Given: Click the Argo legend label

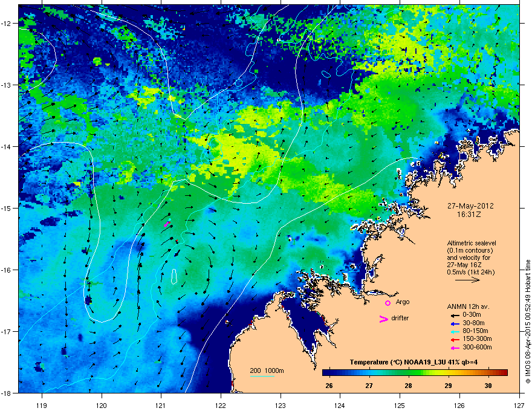Looking at the screenshot, I should pyautogui.click(x=403, y=302).
